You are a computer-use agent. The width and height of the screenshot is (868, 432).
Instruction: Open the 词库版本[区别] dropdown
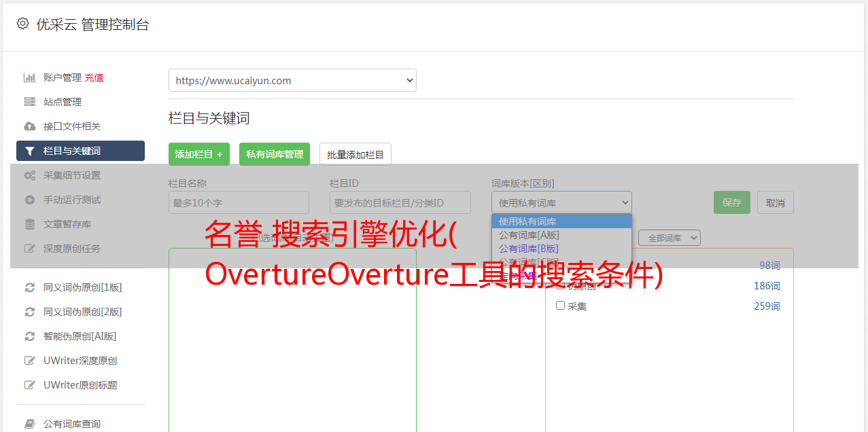point(561,202)
